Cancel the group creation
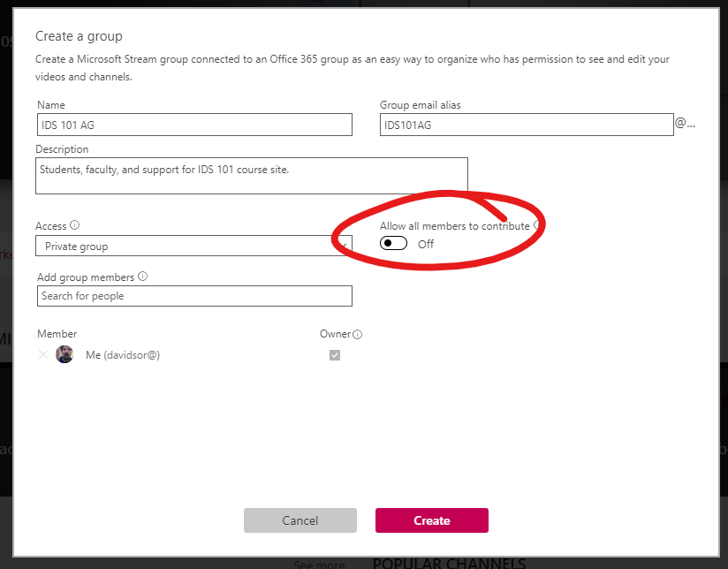The width and height of the screenshot is (728, 569). [300, 520]
